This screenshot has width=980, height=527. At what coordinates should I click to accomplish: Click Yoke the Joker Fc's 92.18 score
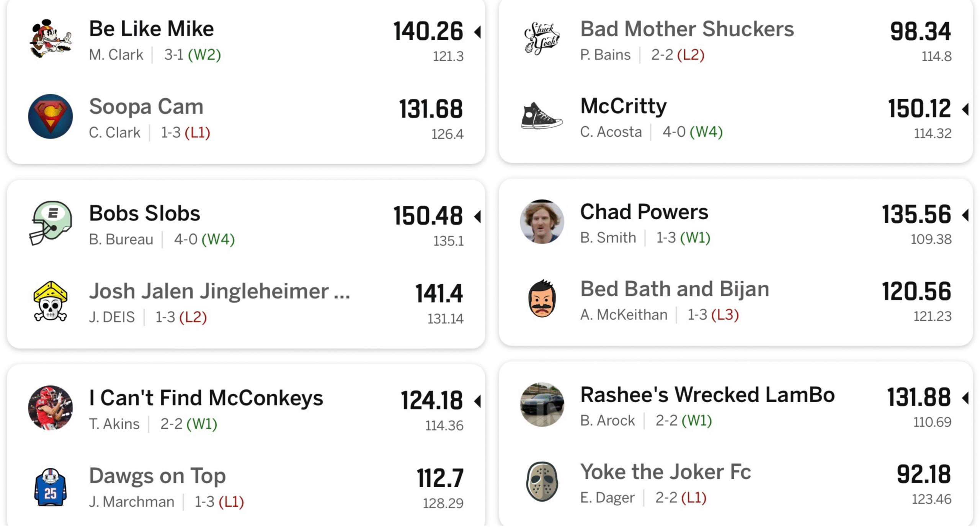pos(923,474)
